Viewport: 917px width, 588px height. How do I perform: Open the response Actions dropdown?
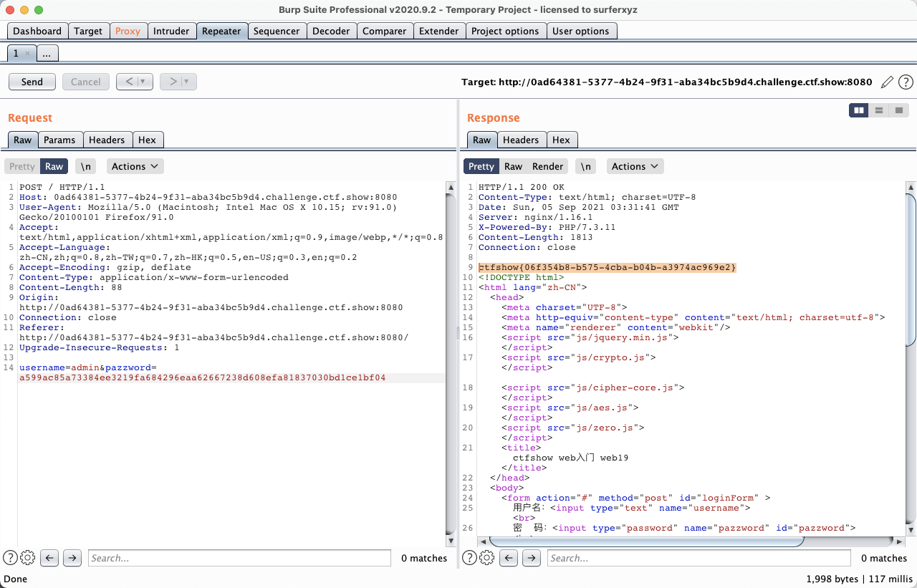tap(635, 166)
